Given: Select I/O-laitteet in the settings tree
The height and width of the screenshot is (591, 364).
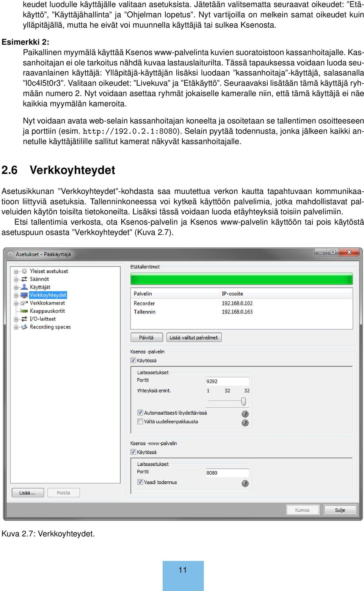Looking at the screenshot, I should (x=42, y=319).
